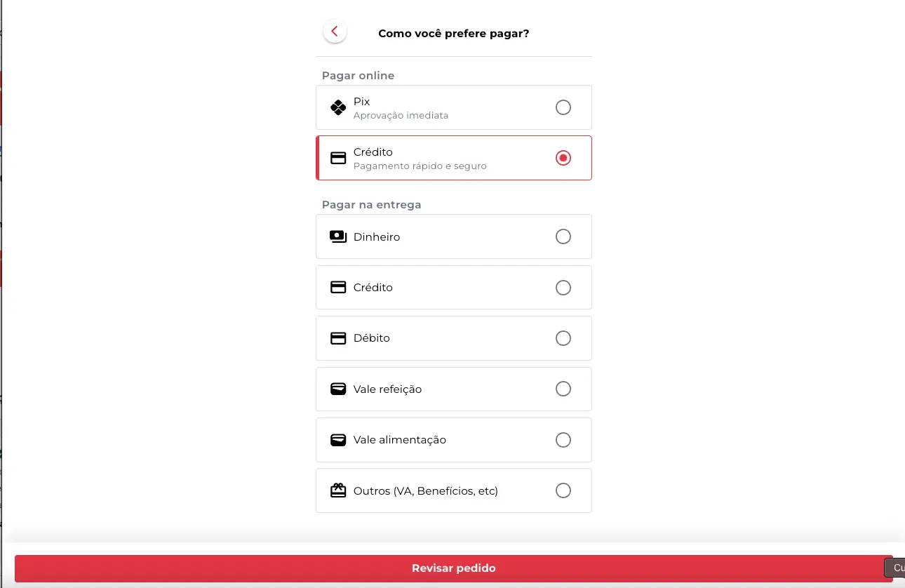Click the Pagamento rápido e seguro label
This screenshot has height=588, width=905.
click(x=420, y=166)
